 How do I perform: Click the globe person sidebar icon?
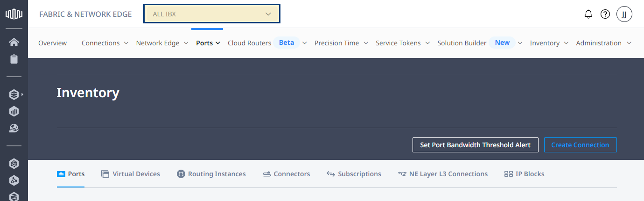14,128
